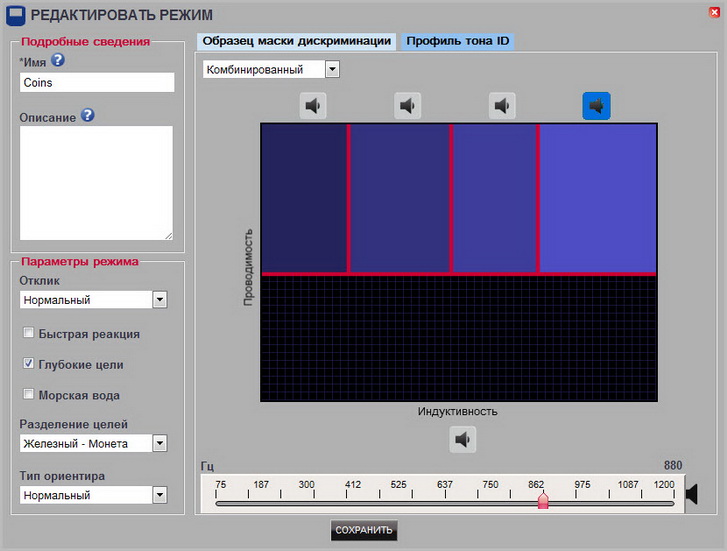Click black speaker icon right of frequency slider

(x=692, y=493)
